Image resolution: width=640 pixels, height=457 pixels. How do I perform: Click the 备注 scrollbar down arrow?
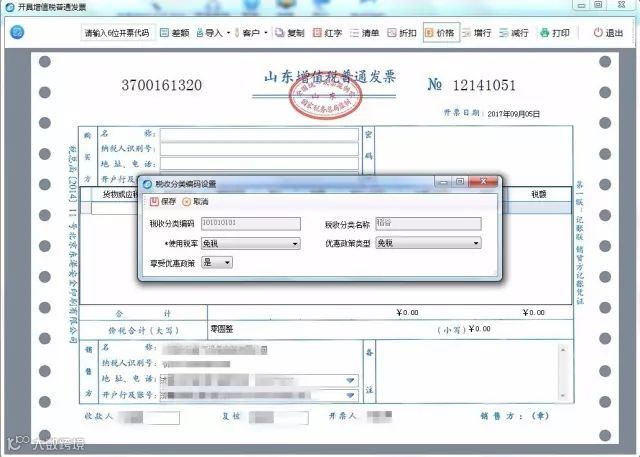(x=563, y=395)
